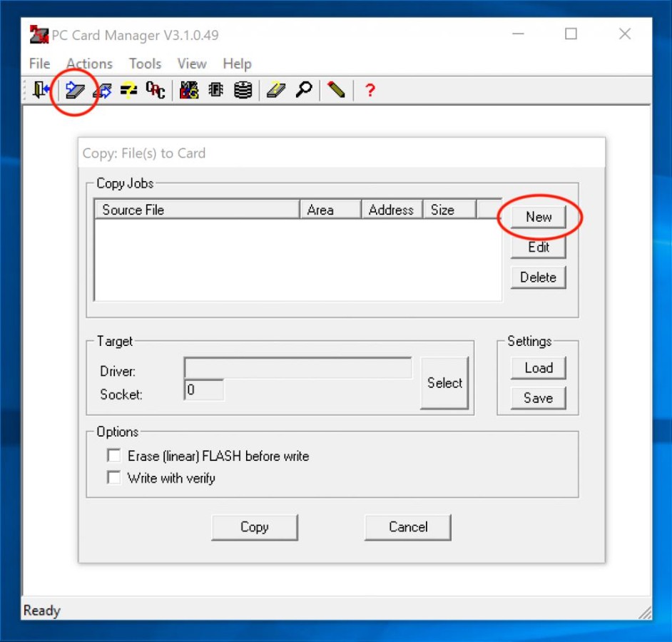672x642 pixels.
Task: Click the CRC checksum toolbar icon
Action: pos(155,90)
